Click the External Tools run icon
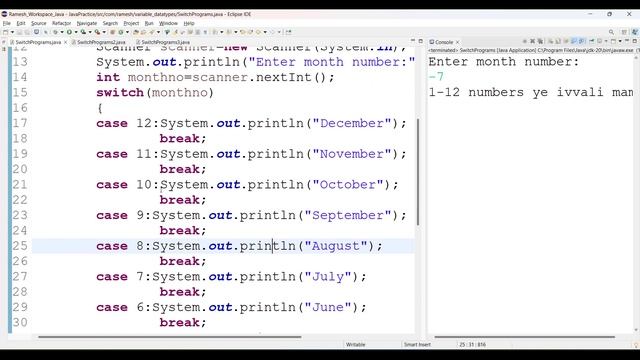This screenshot has width=640, height=360. pos(97,32)
